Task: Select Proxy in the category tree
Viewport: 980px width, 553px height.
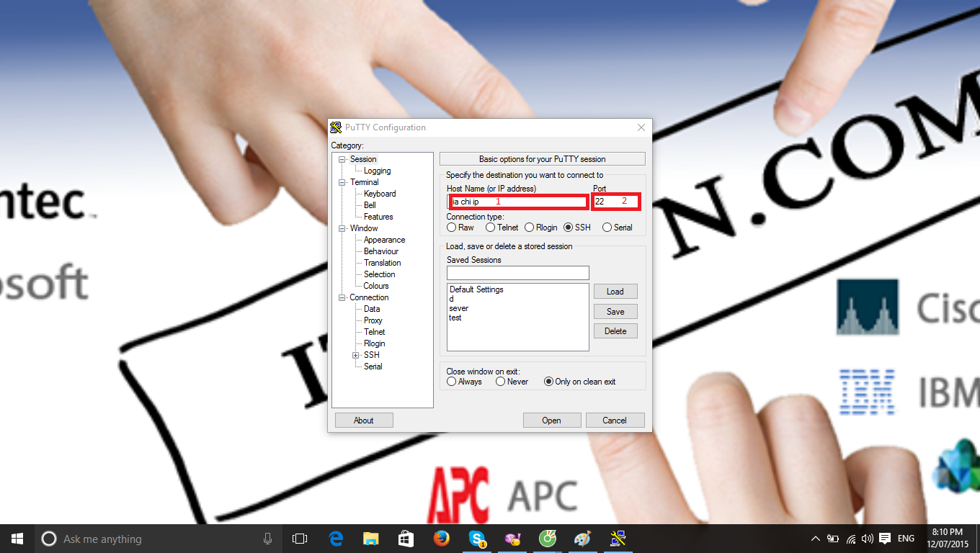Action: click(373, 320)
